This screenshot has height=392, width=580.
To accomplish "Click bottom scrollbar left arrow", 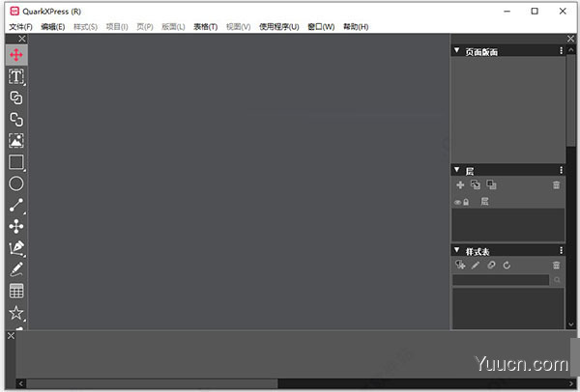I will coord(21,383).
